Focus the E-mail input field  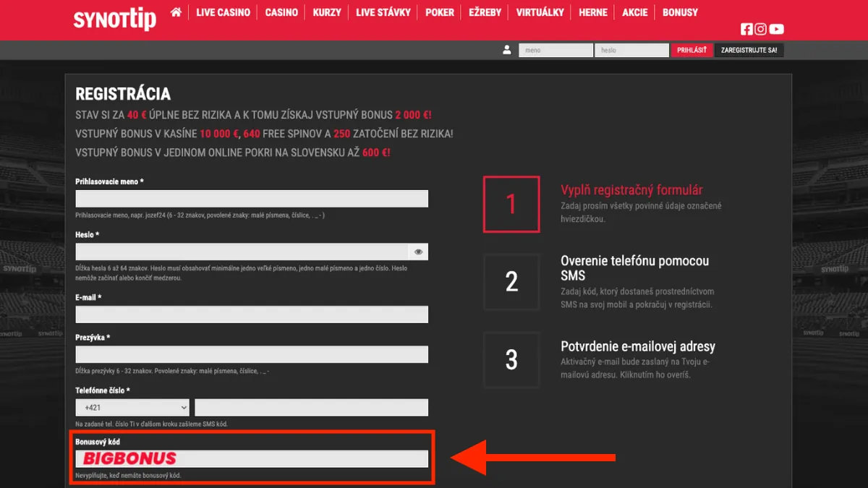pyautogui.click(x=252, y=314)
